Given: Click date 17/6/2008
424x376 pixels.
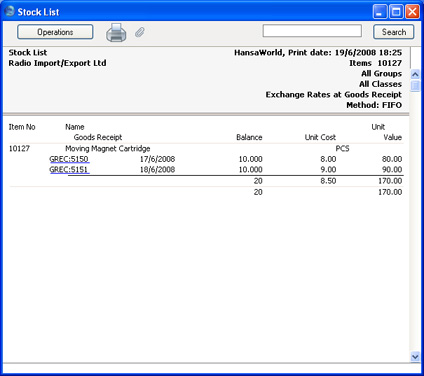Looking at the screenshot, I should (157, 159).
